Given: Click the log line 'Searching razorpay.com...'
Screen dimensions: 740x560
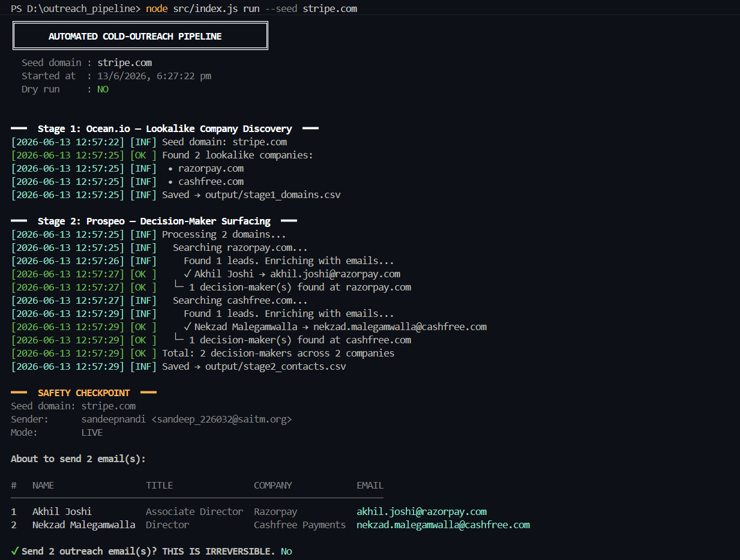Looking at the screenshot, I should point(241,247).
